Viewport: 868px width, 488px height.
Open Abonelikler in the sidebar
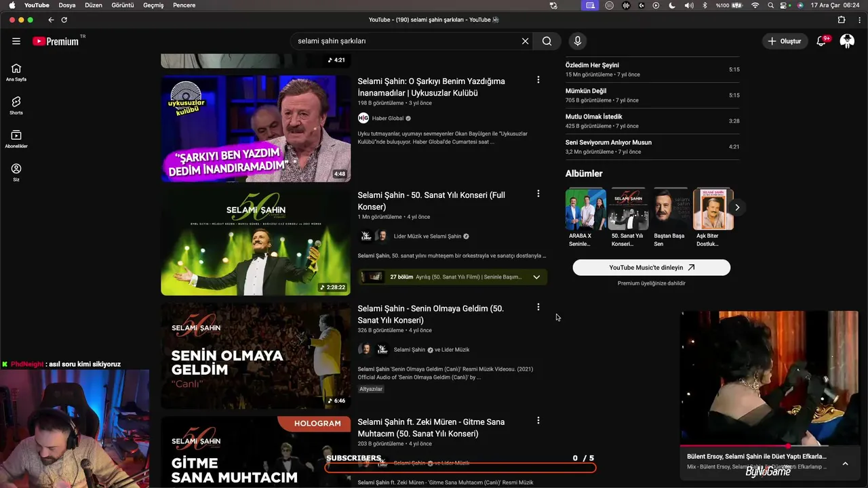(x=16, y=138)
